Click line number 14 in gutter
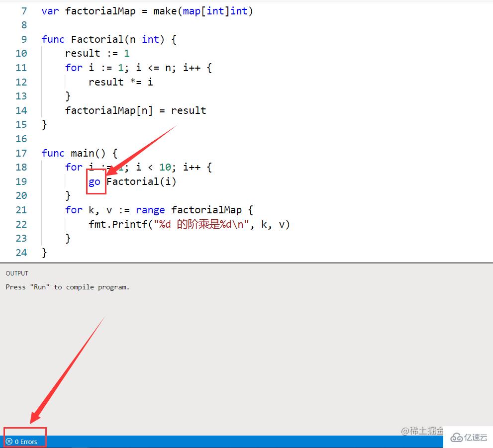493x448 pixels. tap(21, 110)
